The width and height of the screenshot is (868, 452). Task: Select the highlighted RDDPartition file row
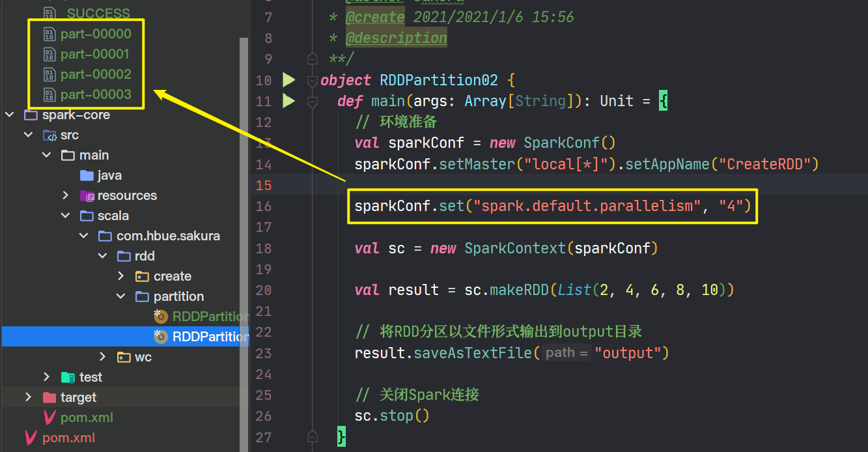click(125, 337)
